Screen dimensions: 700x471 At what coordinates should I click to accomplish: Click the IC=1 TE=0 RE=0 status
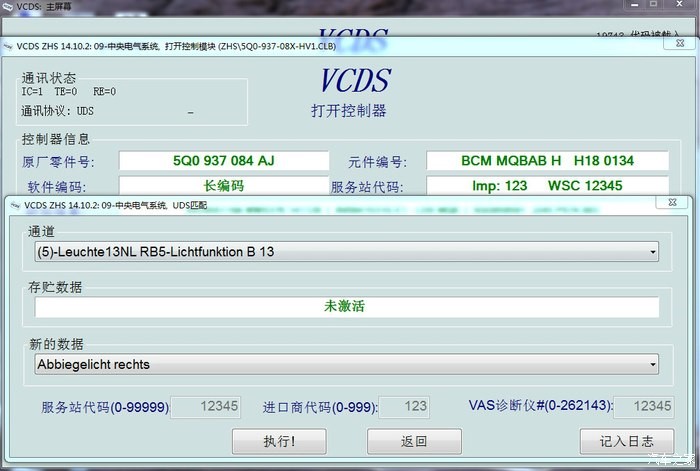69,92
